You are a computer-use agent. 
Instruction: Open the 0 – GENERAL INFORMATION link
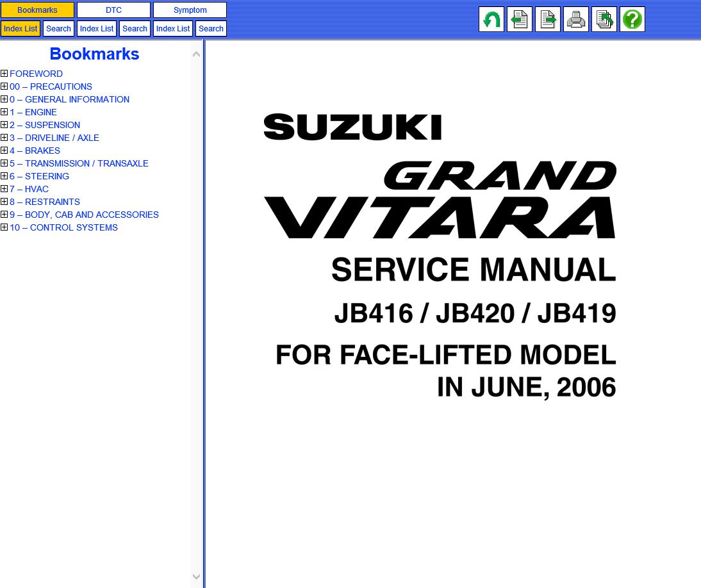pos(69,99)
